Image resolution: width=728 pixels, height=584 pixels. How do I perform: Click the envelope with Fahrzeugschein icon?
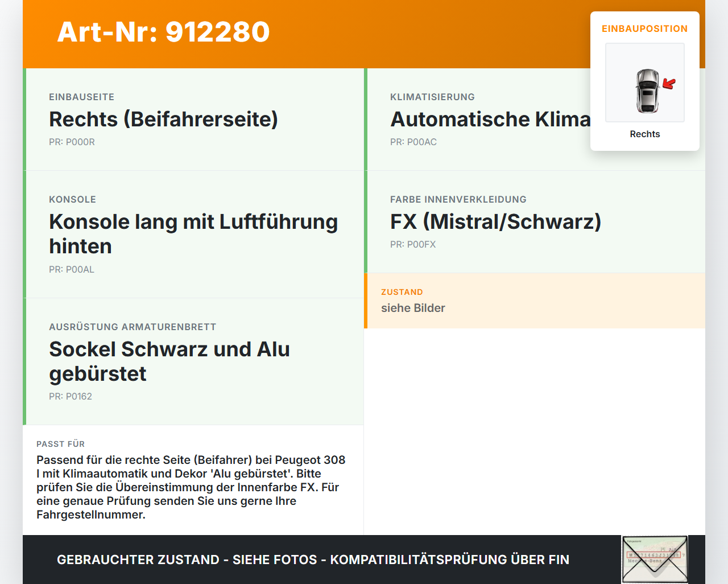point(654,560)
